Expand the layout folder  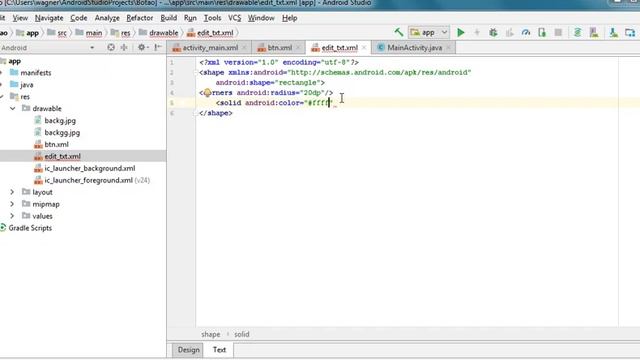point(12,192)
